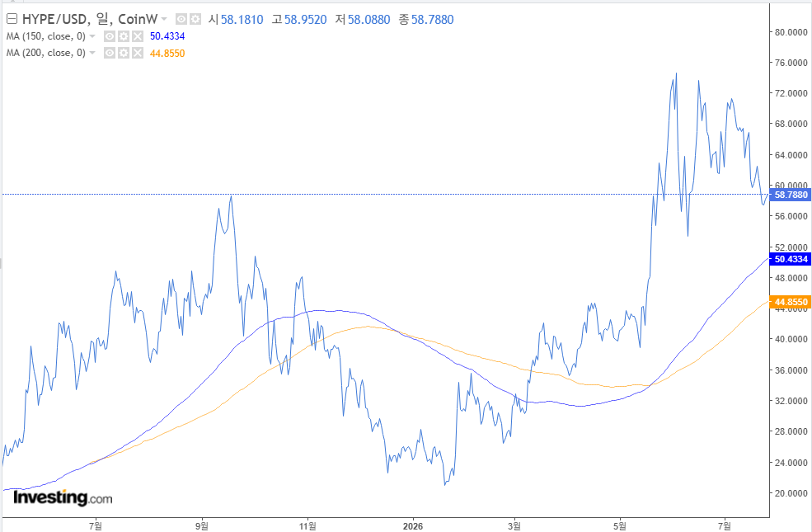Click the MA 150 legend value 50.4334
Screen dimensions: 812x532
pyautogui.click(x=167, y=36)
